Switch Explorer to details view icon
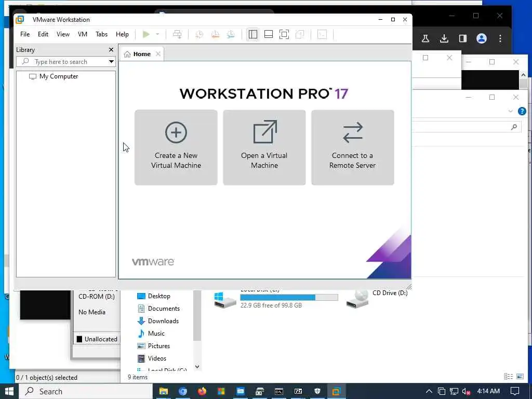532x399 pixels. click(x=508, y=376)
